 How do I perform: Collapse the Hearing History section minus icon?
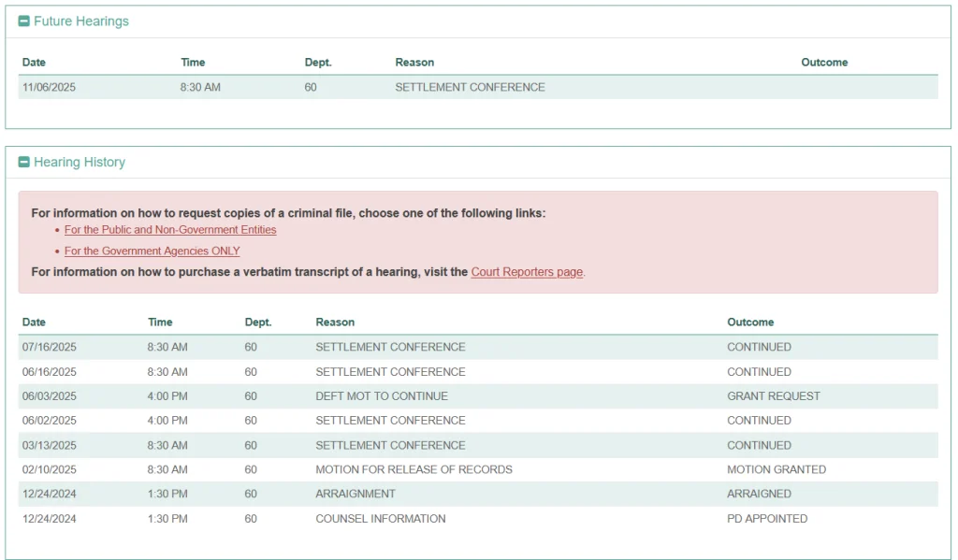24,163
